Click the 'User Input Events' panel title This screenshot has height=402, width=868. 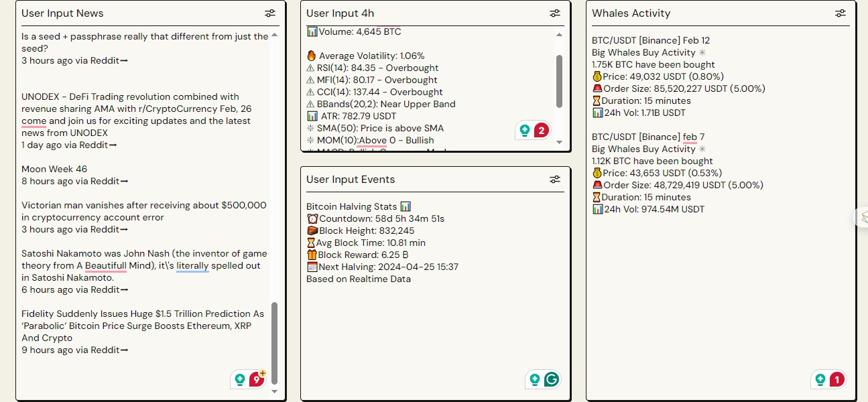click(351, 180)
